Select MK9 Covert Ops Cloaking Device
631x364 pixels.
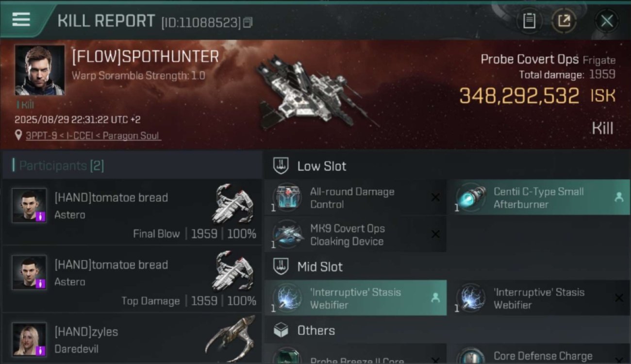(355, 234)
